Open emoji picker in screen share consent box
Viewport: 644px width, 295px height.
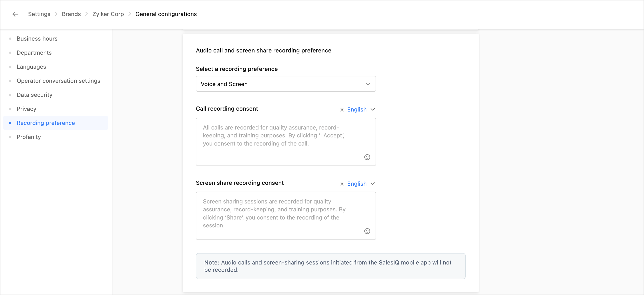(367, 231)
